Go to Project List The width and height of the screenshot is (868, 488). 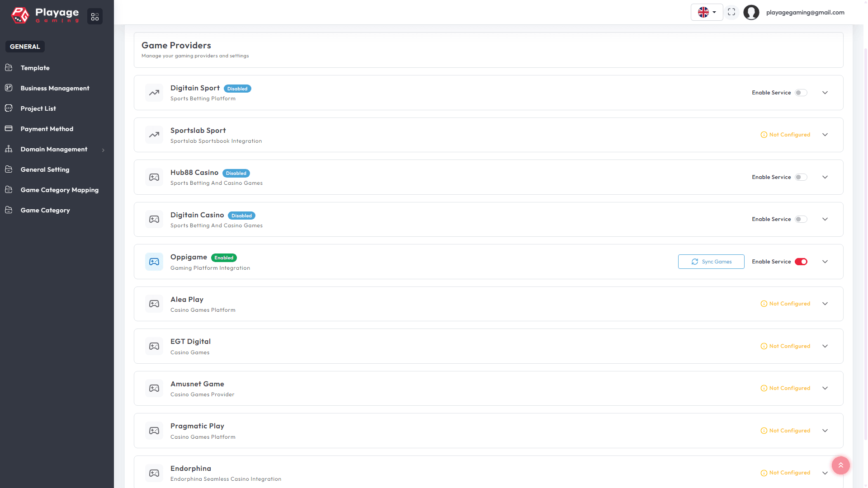pyautogui.click(x=38, y=108)
